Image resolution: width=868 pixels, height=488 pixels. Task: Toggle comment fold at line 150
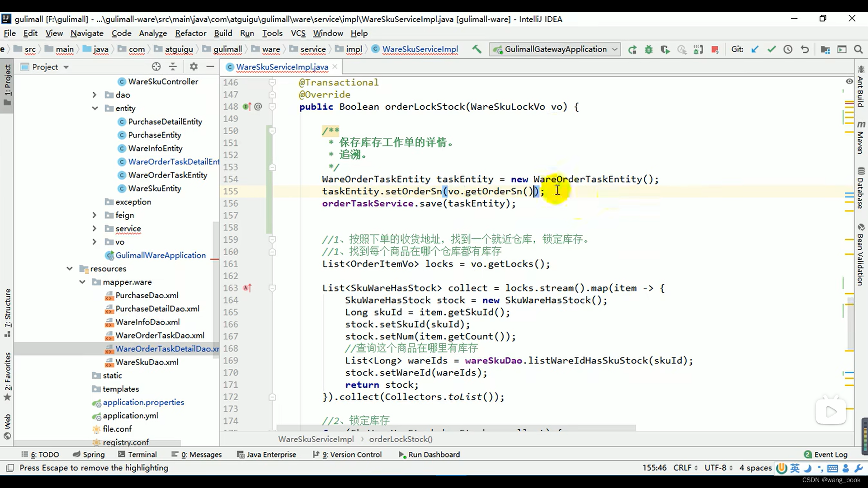click(272, 131)
